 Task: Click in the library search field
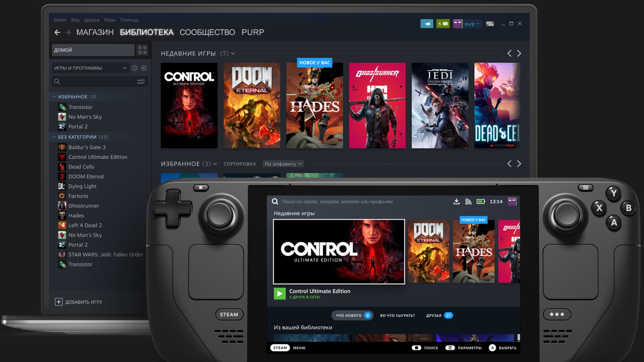100,82
